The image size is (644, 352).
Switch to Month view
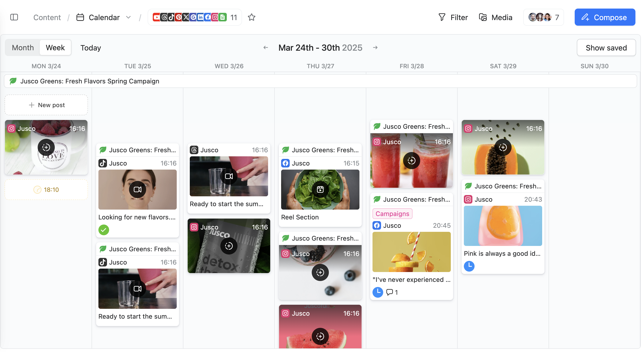tap(23, 47)
